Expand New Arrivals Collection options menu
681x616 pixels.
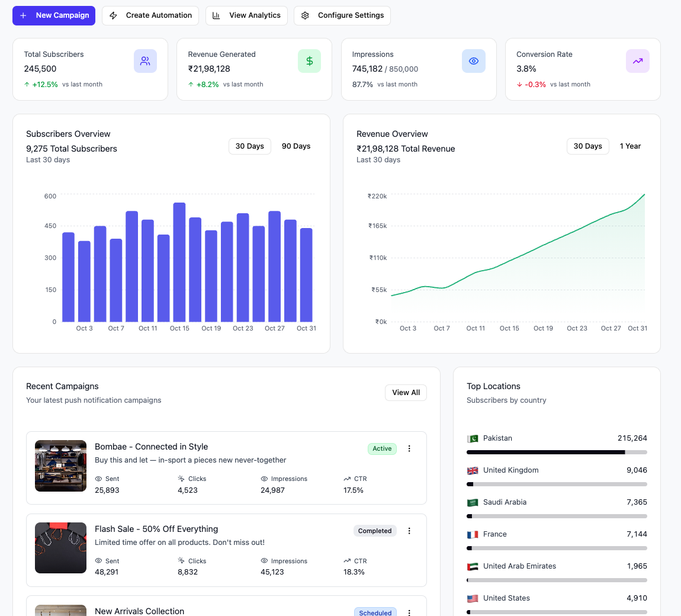pos(409,612)
